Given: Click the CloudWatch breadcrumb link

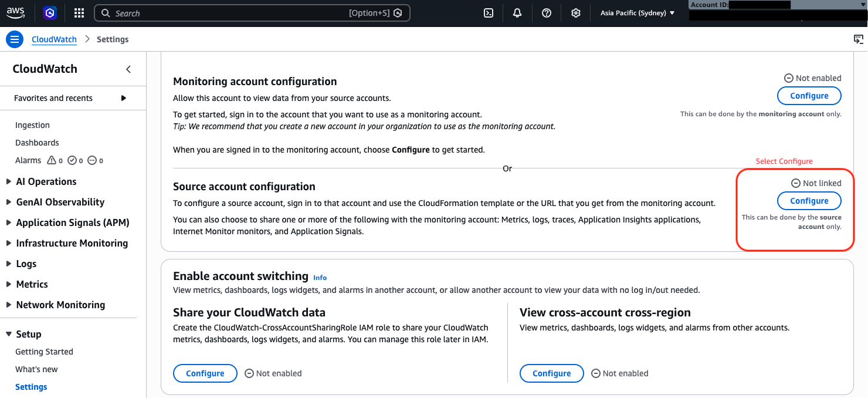Looking at the screenshot, I should pyautogui.click(x=54, y=39).
